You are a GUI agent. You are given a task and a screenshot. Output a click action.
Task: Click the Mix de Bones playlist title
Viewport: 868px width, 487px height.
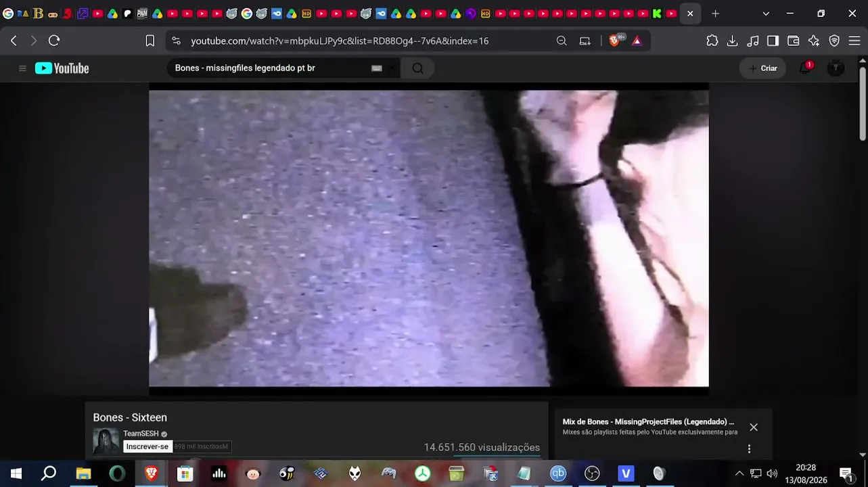(648, 421)
